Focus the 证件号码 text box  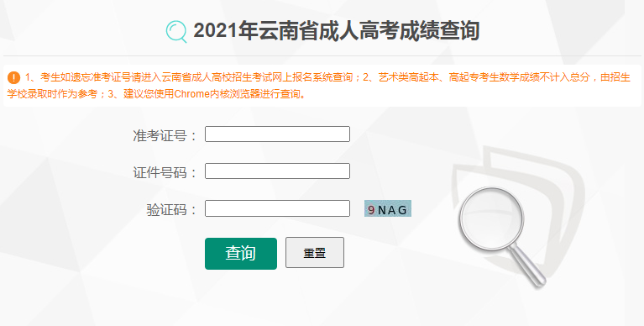click(277, 171)
